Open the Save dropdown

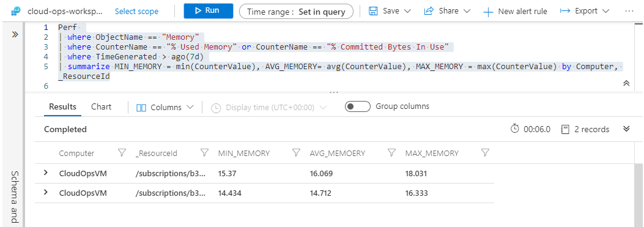click(390, 11)
